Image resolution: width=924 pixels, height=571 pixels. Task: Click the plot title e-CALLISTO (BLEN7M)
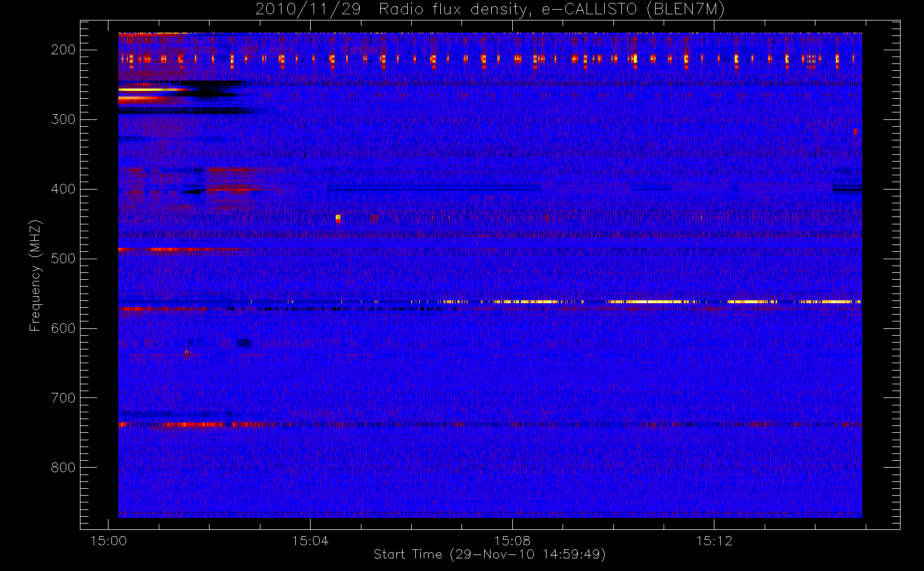click(490, 9)
